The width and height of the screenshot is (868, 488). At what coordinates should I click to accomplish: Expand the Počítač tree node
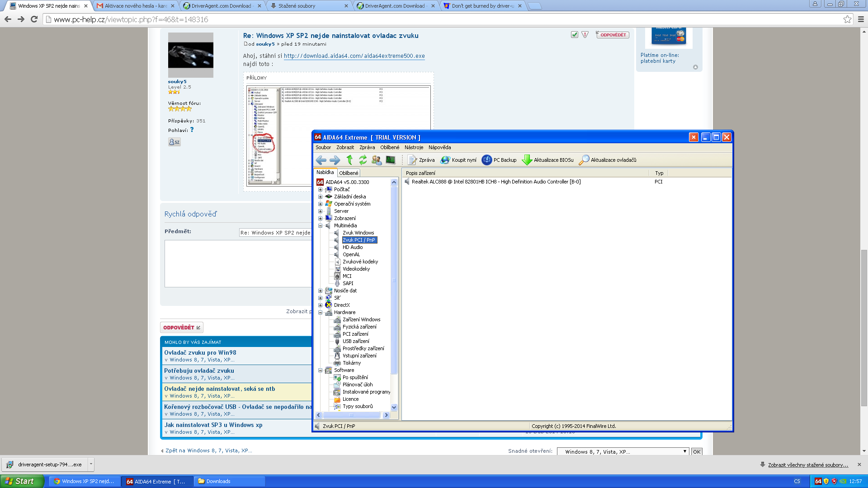[x=320, y=190]
